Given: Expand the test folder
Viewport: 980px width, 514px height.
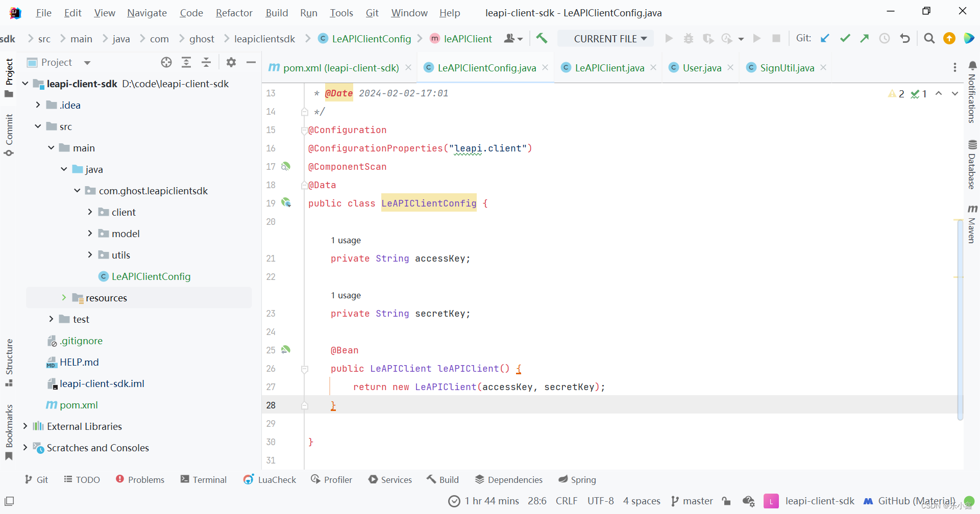Looking at the screenshot, I should point(51,319).
